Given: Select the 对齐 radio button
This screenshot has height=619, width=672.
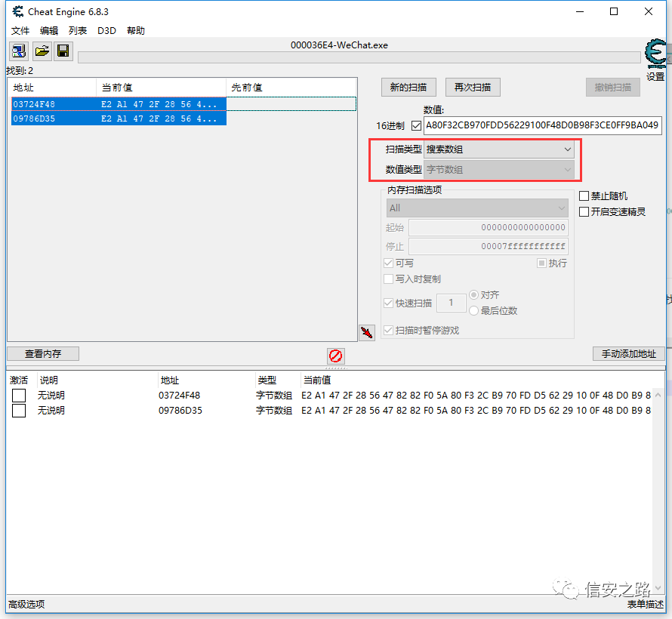Looking at the screenshot, I should coord(473,294).
